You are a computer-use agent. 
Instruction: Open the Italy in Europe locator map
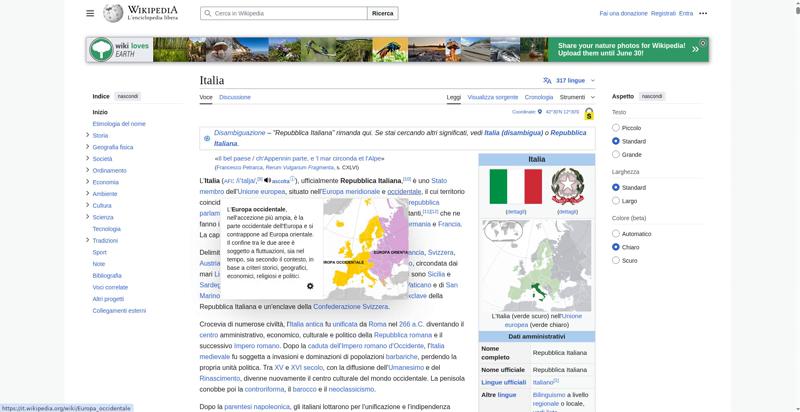(x=537, y=265)
